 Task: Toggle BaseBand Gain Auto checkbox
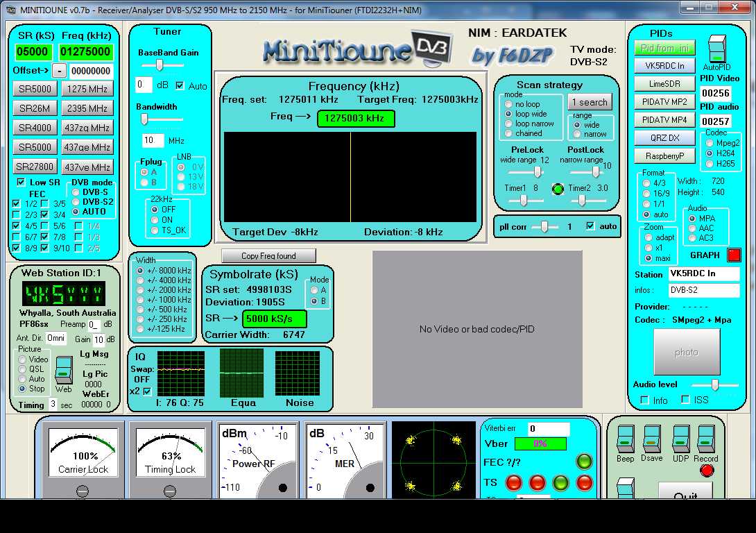pos(180,86)
